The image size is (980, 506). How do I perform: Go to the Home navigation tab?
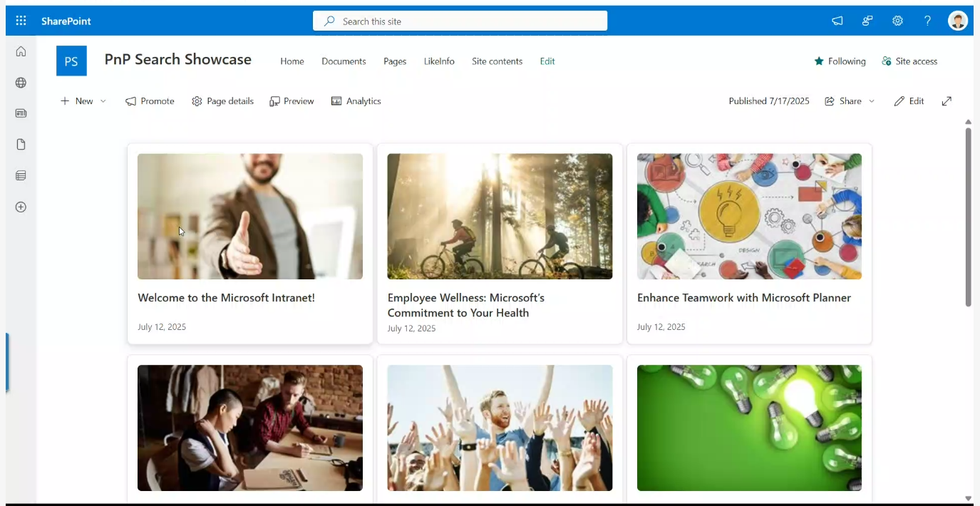292,61
